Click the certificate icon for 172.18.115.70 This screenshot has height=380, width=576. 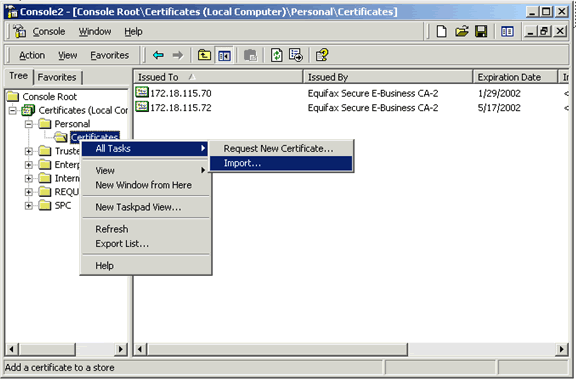pos(141,92)
